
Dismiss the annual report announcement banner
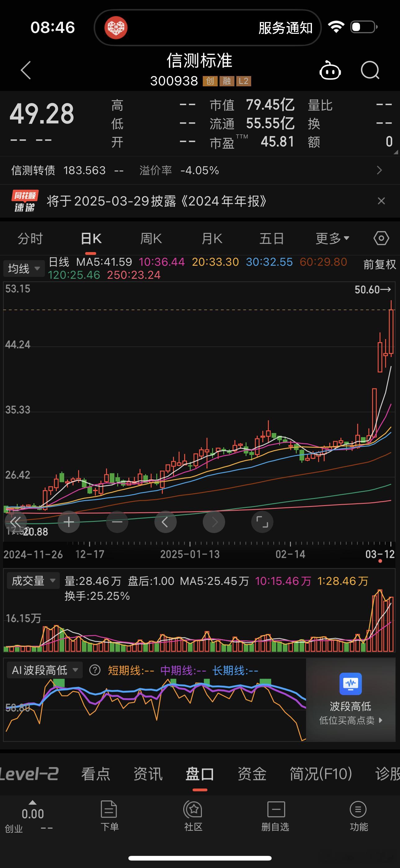coord(381,201)
